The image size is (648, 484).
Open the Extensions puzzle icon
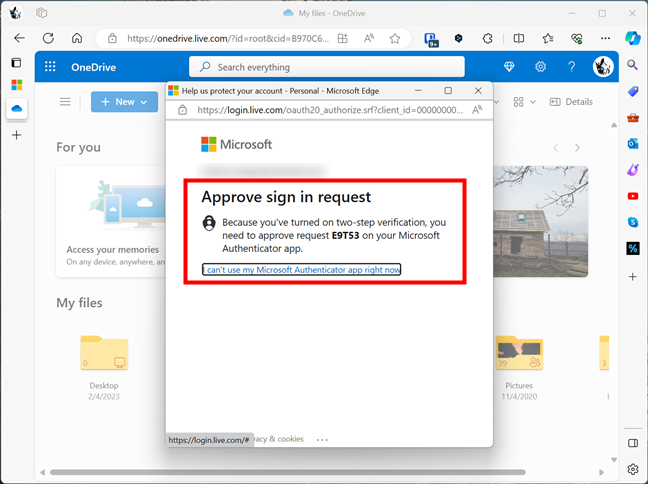(x=488, y=38)
